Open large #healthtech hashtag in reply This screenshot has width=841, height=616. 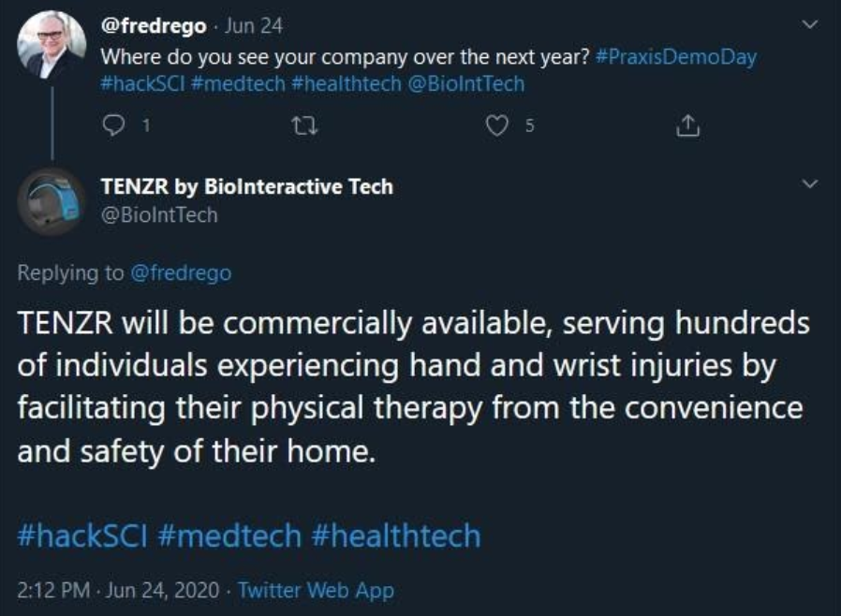(396, 536)
